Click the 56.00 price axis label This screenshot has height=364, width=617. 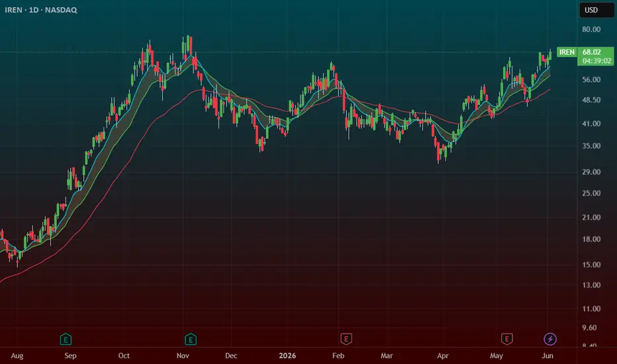point(591,79)
